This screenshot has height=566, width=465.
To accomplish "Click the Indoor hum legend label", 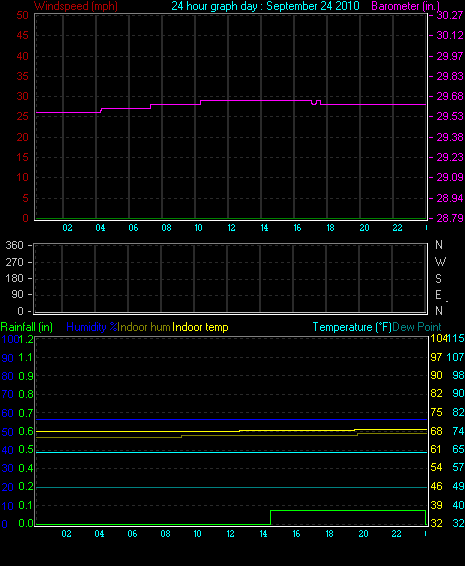I will pos(144,327).
